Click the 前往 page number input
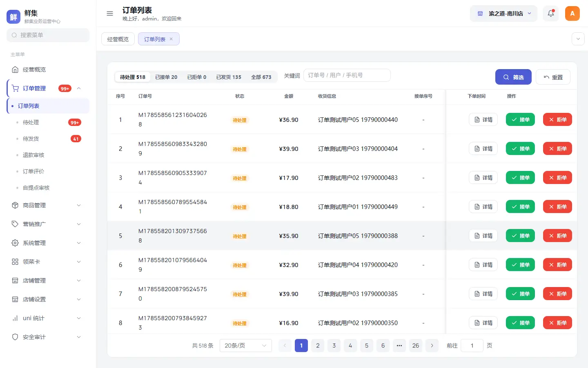Screen dimensions: 588x368 [472, 346]
